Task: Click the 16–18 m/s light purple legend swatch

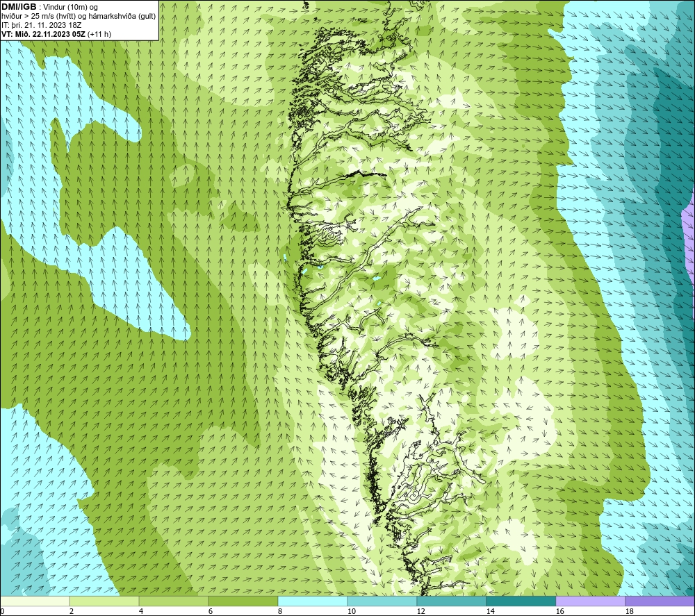Action: pyautogui.click(x=590, y=601)
